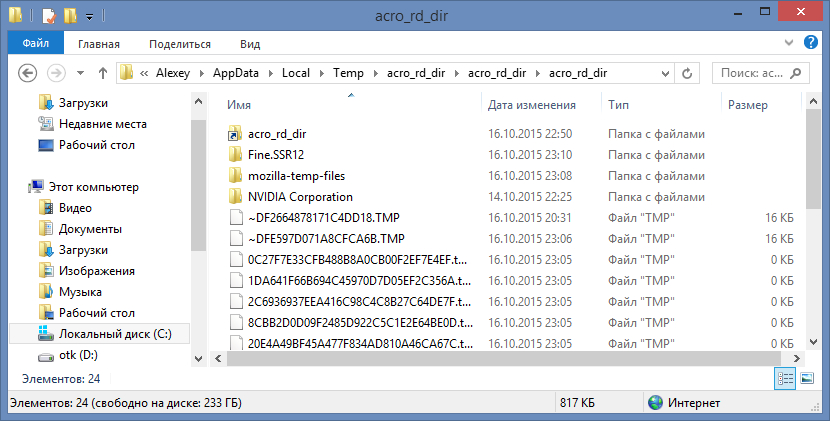The image size is (830, 421).
Task: Click file list vertical scroll down arrow
Action: point(814,342)
